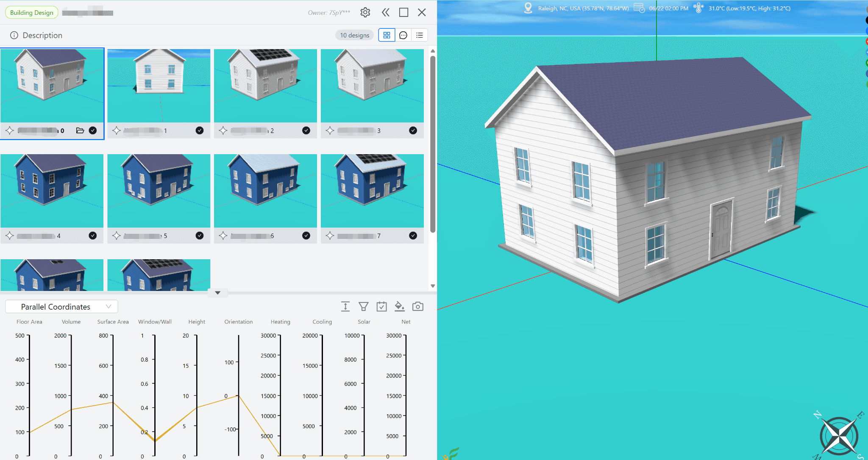
Task: Toggle the checkmark on design 7
Action: pos(413,236)
